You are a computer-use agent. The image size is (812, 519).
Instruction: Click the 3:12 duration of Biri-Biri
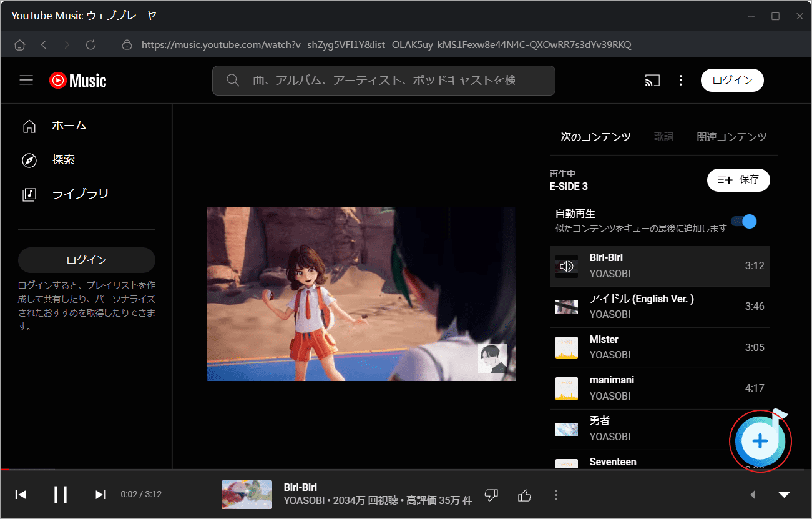[x=755, y=266]
